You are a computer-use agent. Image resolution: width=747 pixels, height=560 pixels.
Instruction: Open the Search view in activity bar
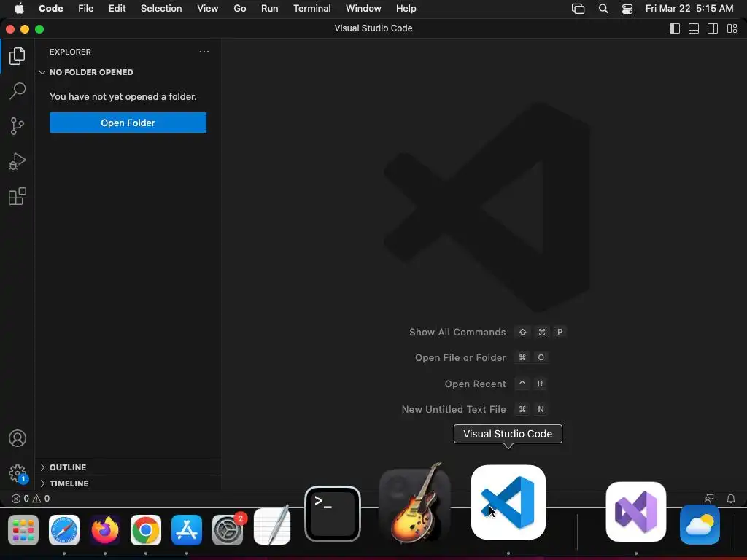[18, 91]
